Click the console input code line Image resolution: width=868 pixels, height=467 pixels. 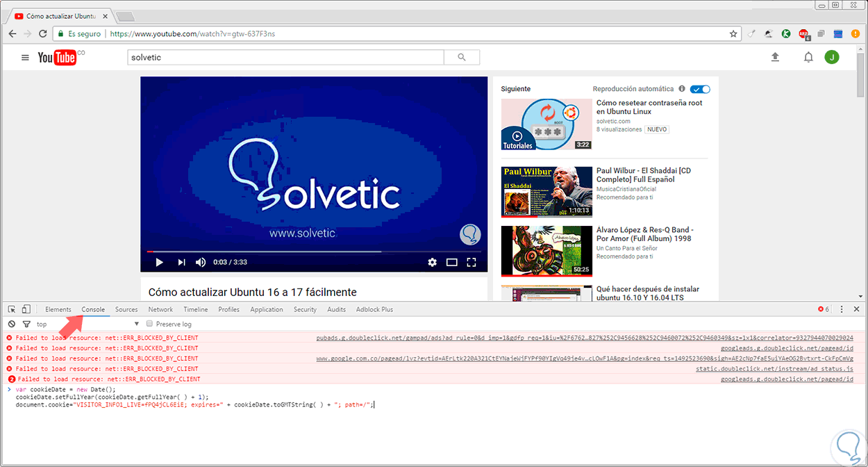click(194, 397)
